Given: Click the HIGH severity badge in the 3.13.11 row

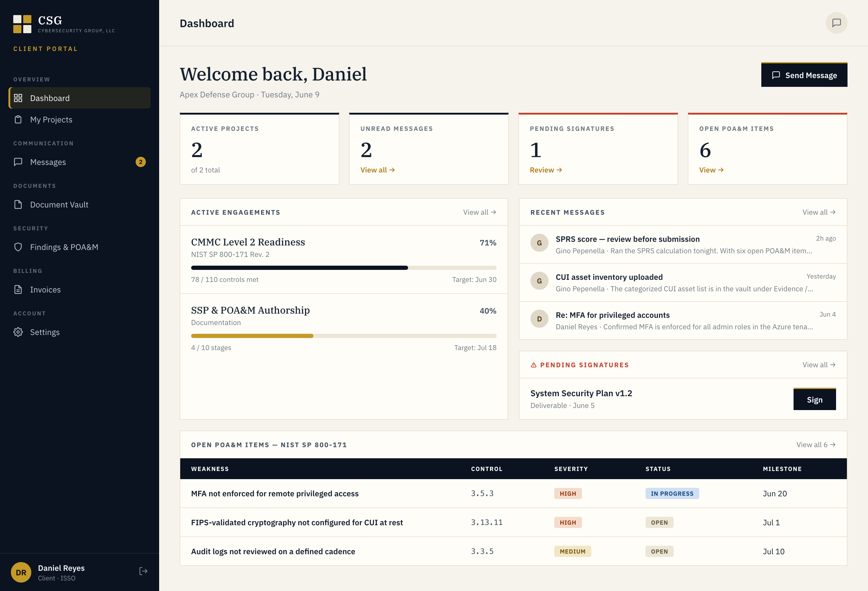Looking at the screenshot, I should tap(568, 522).
